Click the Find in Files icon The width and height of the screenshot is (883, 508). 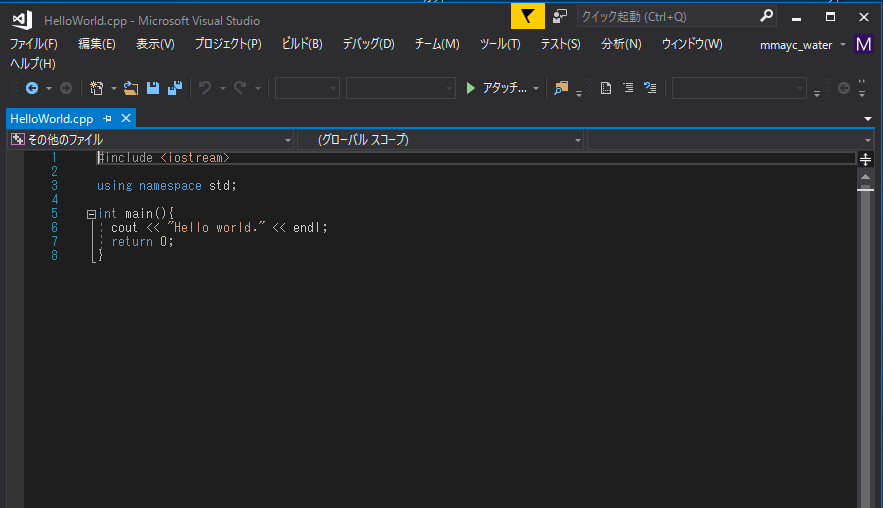coord(561,88)
